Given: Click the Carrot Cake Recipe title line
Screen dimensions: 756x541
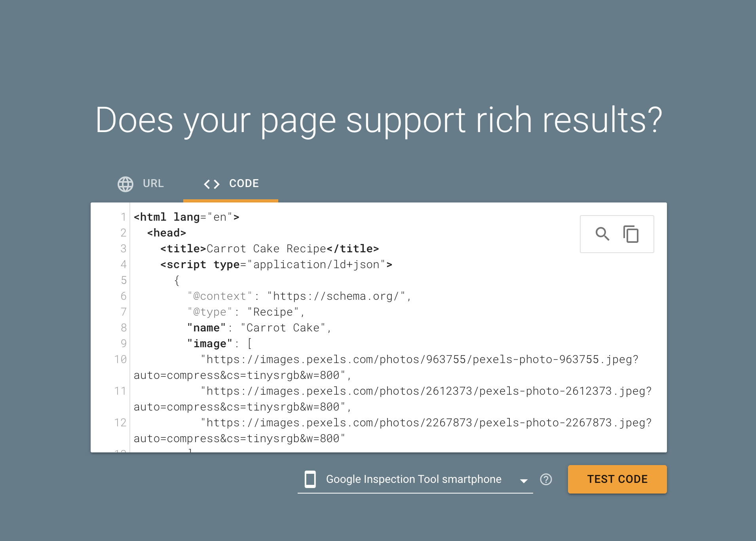Looking at the screenshot, I should tap(269, 249).
